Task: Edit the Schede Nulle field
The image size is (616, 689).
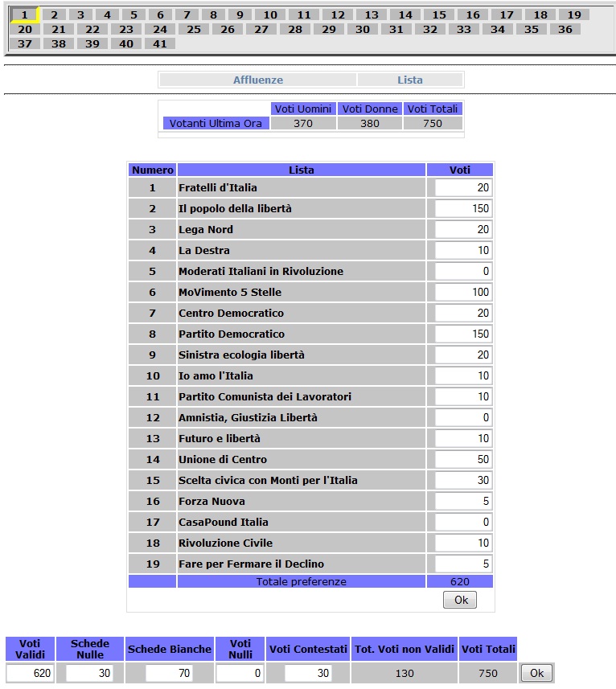Action: pos(89,673)
